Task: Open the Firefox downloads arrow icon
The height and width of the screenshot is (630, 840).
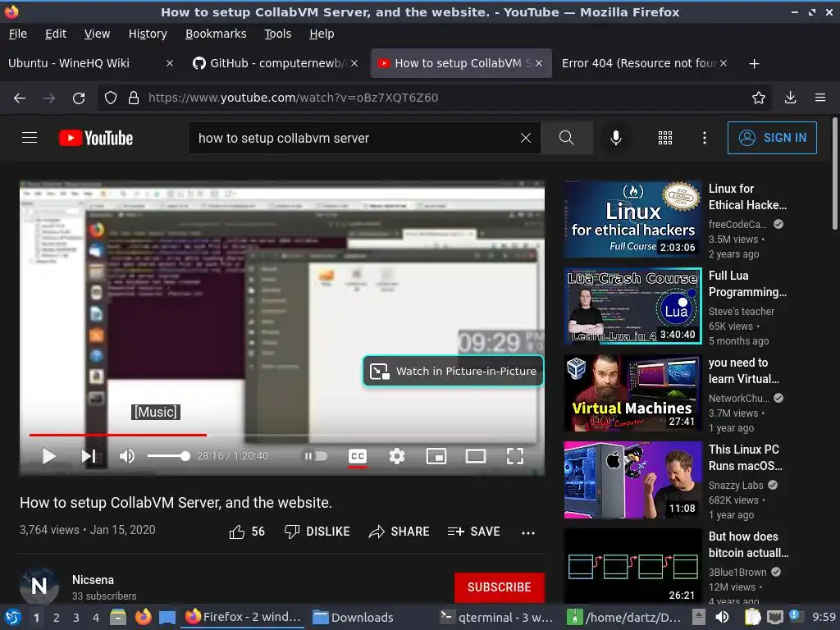Action: 790,98
